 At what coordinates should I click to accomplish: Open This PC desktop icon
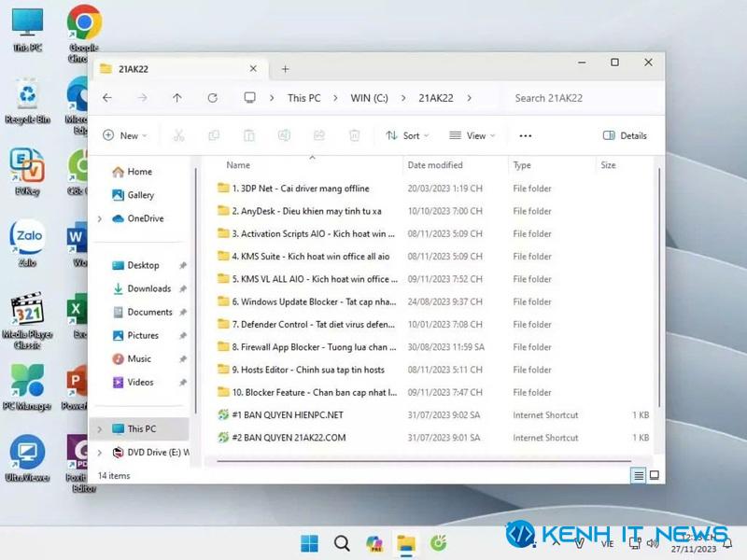point(27,31)
